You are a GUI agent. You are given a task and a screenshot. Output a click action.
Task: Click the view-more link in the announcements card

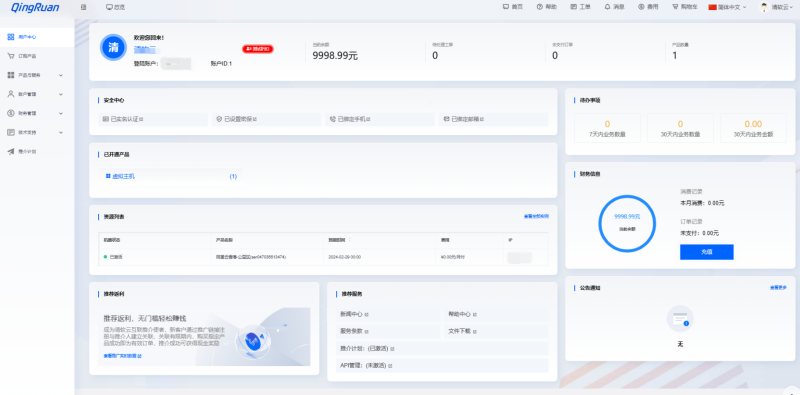(x=778, y=288)
